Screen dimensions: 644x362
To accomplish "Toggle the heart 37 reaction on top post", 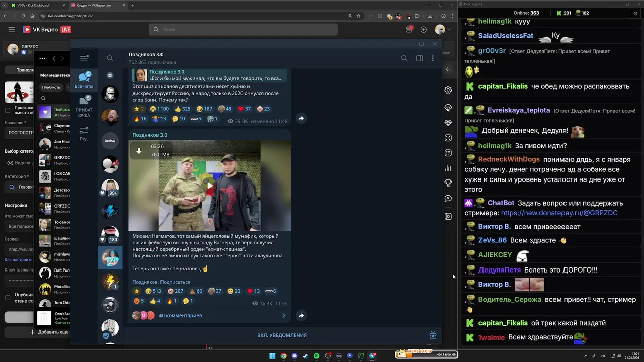I will [x=244, y=109].
